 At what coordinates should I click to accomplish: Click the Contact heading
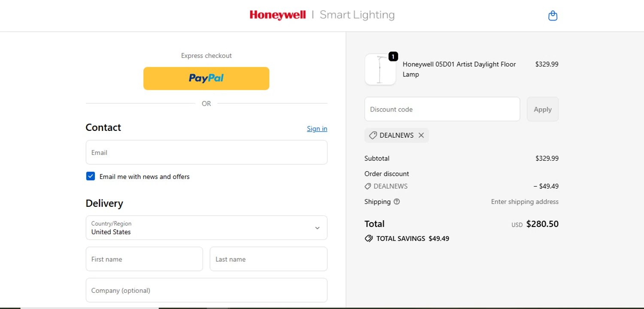(103, 127)
